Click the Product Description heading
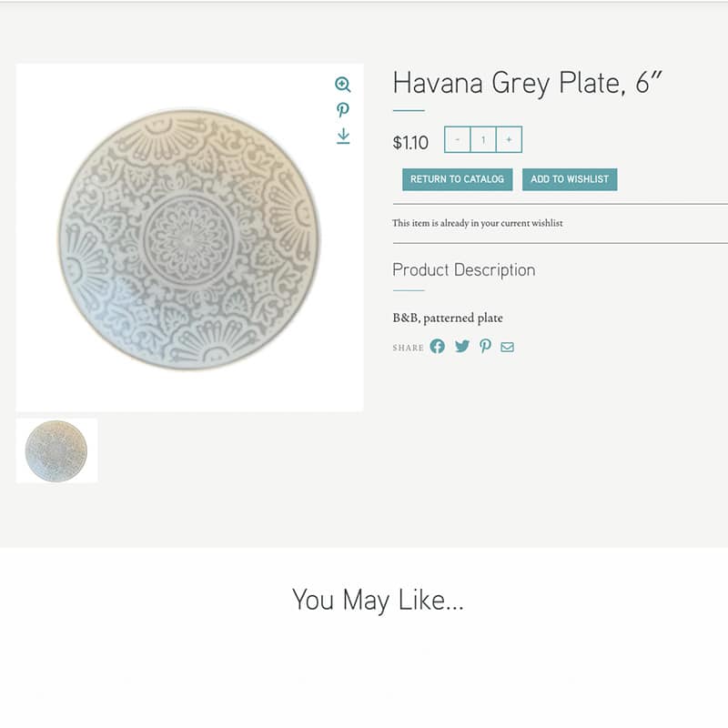This screenshot has height=728, width=728. click(464, 270)
